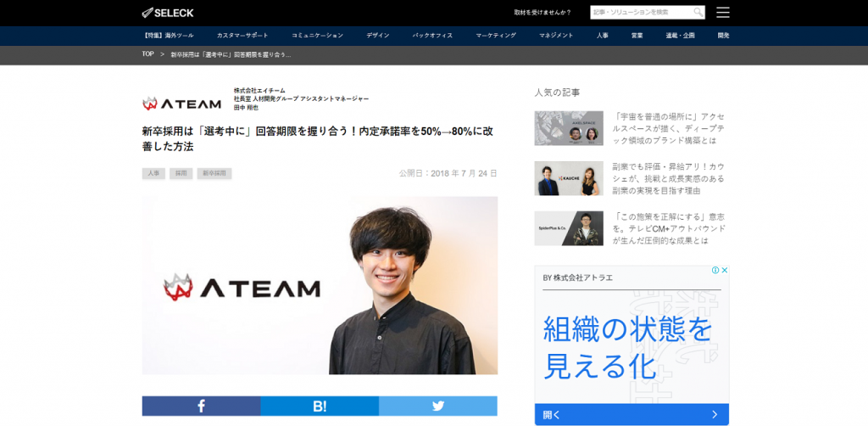Share article via Twitter button
The height and width of the screenshot is (426, 868).
tap(438, 406)
